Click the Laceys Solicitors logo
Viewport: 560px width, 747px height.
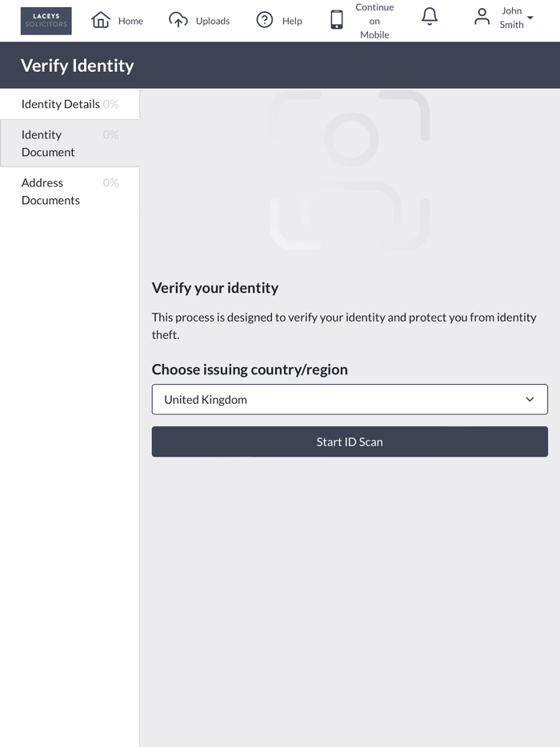(x=46, y=21)
